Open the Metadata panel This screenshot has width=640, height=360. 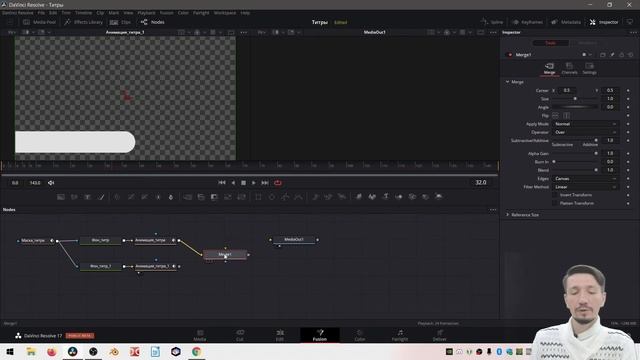click(x=566, y=22)
